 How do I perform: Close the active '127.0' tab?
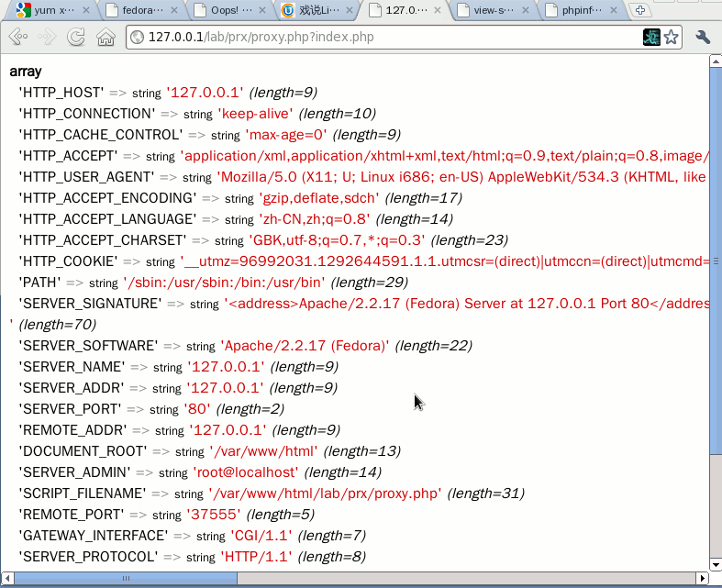(x=438, y=10)
